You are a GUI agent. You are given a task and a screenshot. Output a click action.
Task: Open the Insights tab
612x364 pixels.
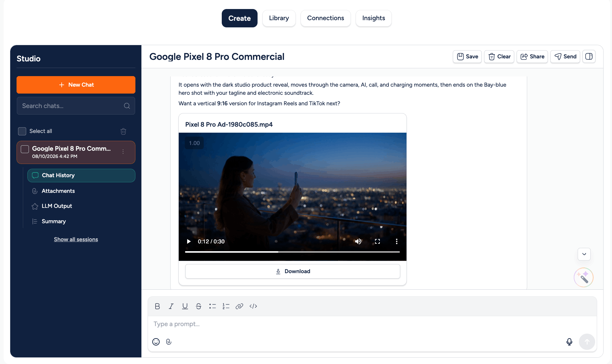[374, 18]
